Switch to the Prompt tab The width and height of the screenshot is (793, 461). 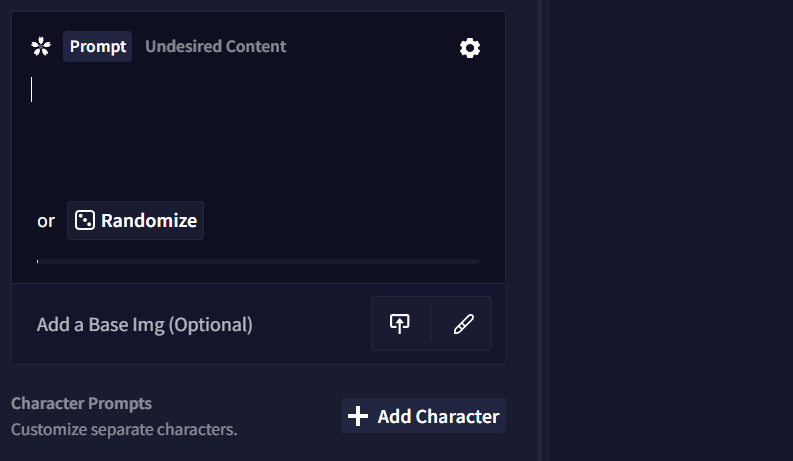point(98,46)
